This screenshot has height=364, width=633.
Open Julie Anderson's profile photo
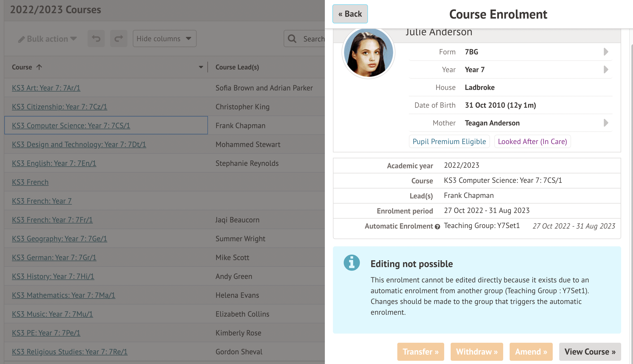pyautogui.click(x=368, y=52)
